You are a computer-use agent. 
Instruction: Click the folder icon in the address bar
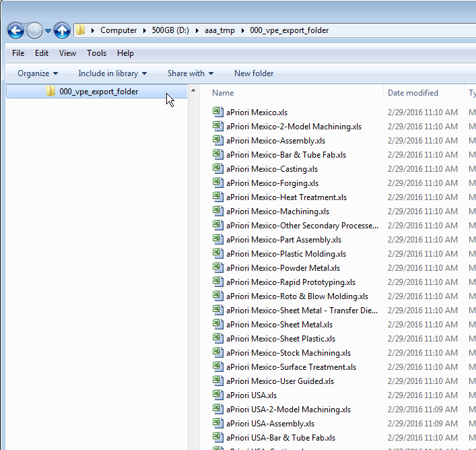(80, 30)
